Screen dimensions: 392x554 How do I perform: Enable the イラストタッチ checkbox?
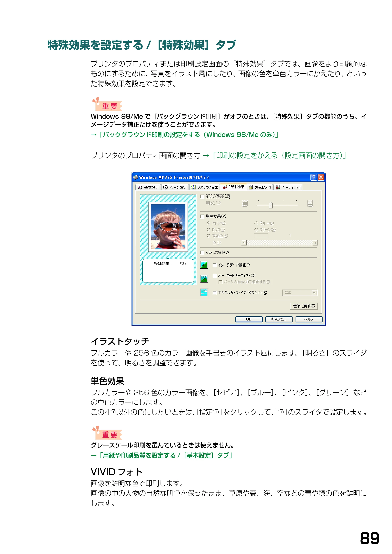[x=202, y=197]
